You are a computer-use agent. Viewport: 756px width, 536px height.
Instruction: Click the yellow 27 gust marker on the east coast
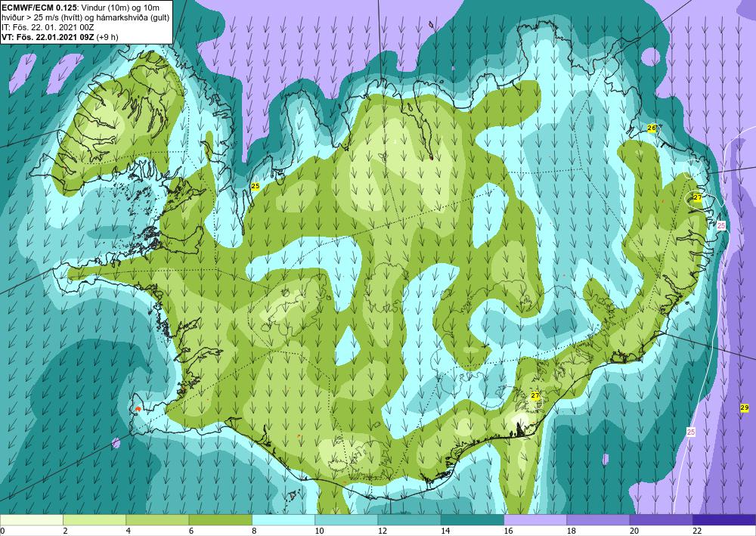pos(698,197)
